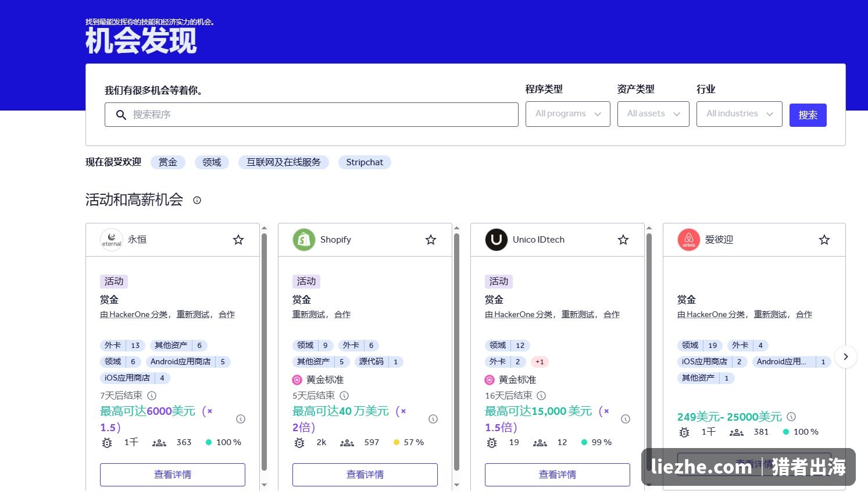The width and height of the screenshot is (868, 494).
Task: Click the Unico IDtech 黄金标准 badge icon
Action: tap(490, 380)
